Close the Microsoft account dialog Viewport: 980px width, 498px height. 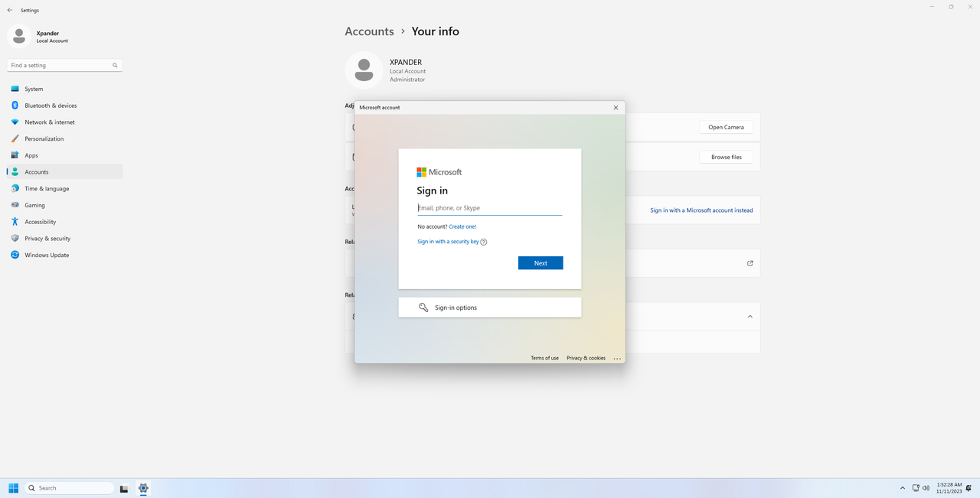click(616, 108)
